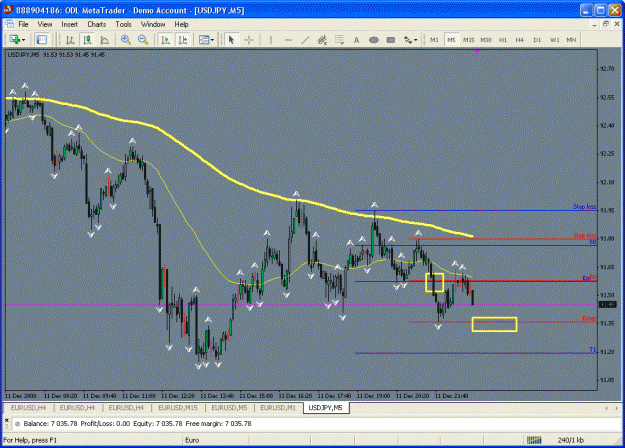This screenshot has width=625, height=448.
Task: Open the Window menu
Action: pyautogui.click(x=153, y=24)
